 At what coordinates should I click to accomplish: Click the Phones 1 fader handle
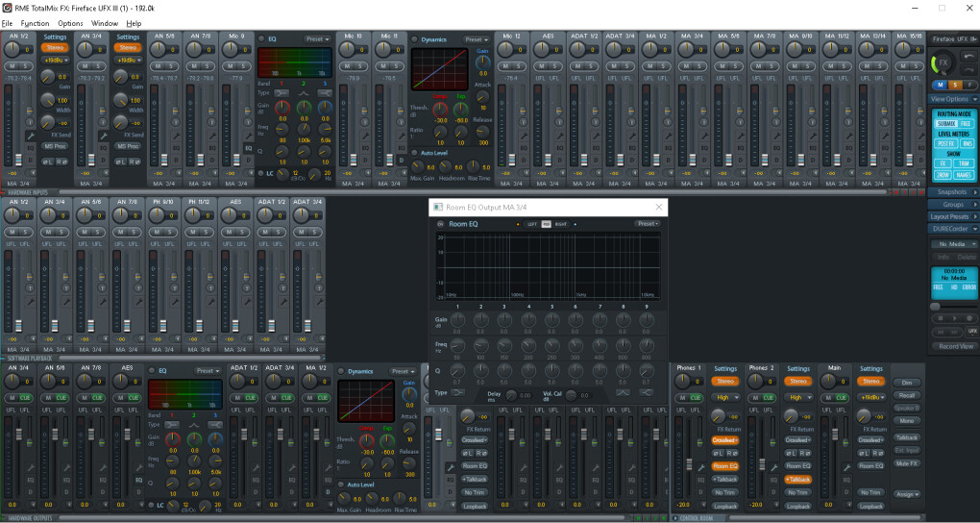690,464
